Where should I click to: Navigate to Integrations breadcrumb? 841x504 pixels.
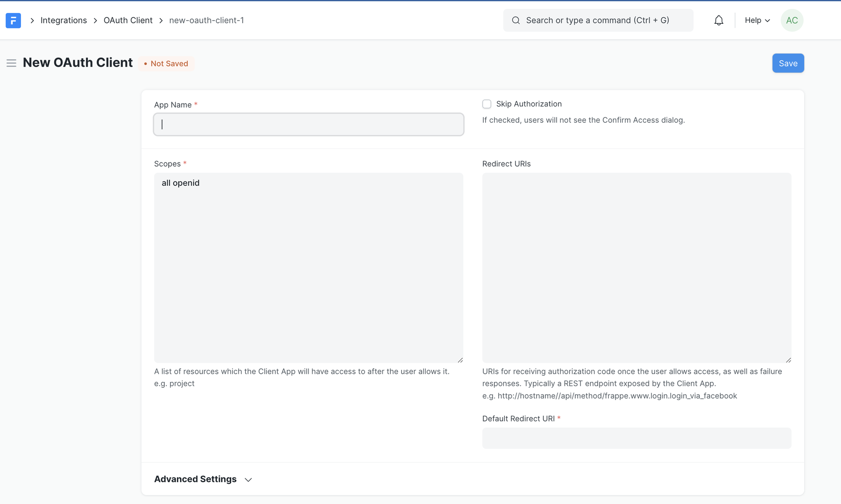pyautogui.click(x=64, y=20)
